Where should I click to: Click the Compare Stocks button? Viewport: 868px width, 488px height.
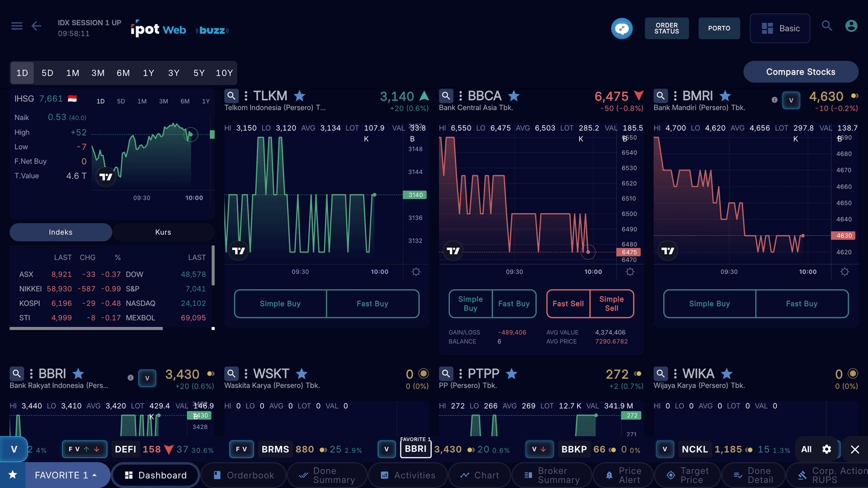(800, 72)
